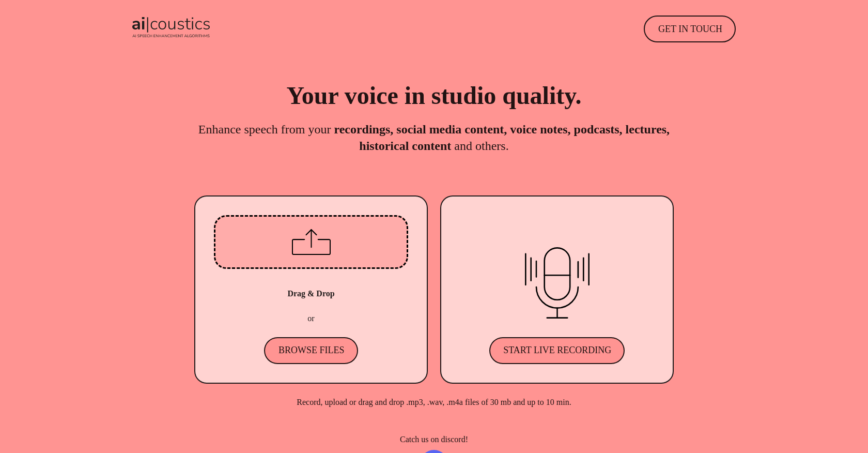The width and height of the screenshot is (868, 453).
Task: Open file picker with BROWSE FILES
Action: (x=311, y=351)
